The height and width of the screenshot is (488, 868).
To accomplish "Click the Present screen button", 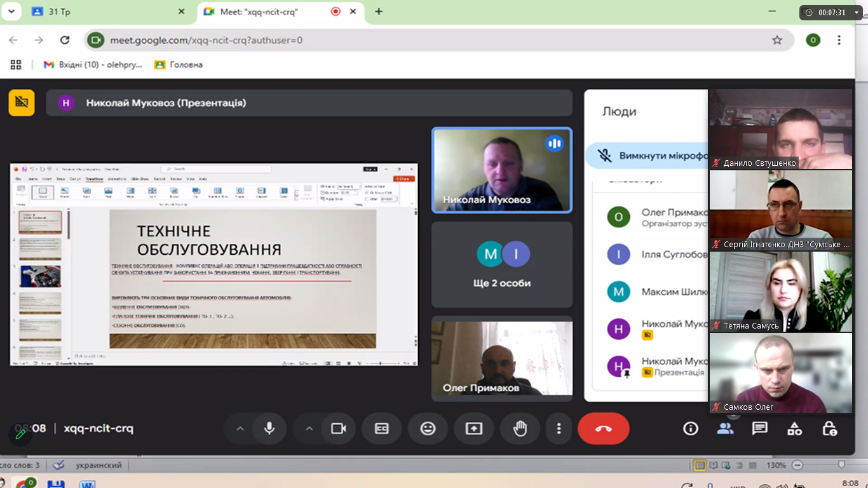I will (474, 428).
